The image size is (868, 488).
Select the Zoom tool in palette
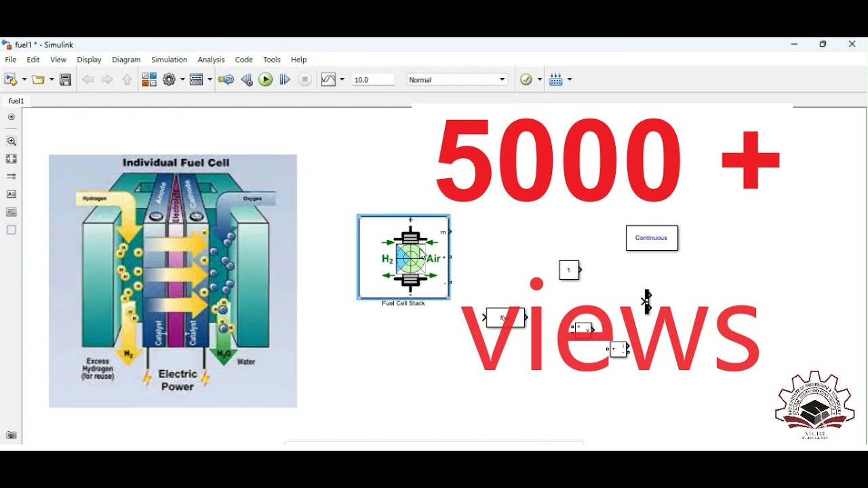pos(12,142)
